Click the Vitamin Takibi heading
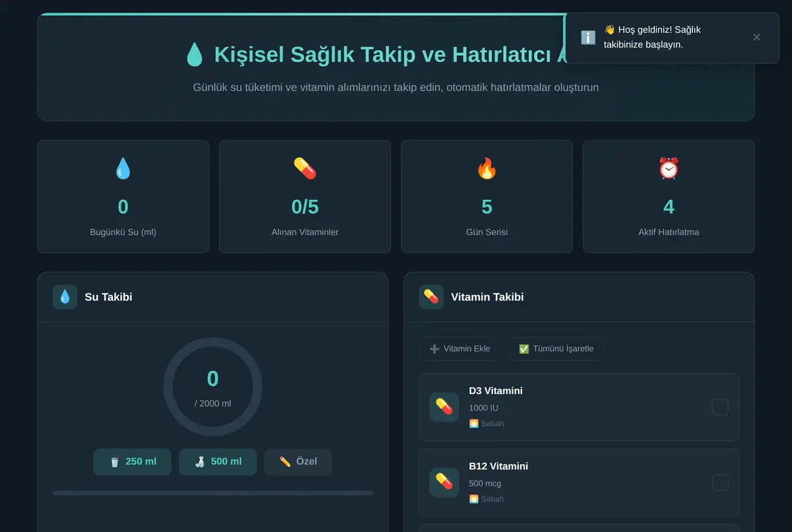 click(487, 297)
